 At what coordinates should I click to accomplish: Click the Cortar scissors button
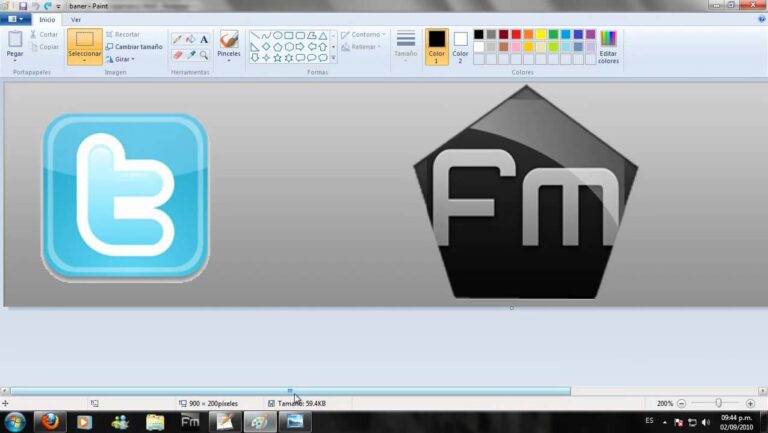tap(44, 34)
